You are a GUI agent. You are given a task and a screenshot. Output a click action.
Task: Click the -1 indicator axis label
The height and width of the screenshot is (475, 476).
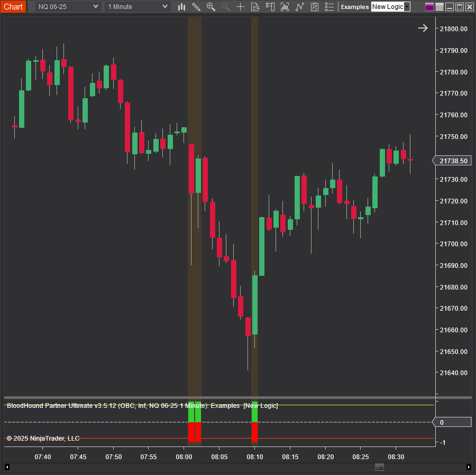click(x=443, y=443)
